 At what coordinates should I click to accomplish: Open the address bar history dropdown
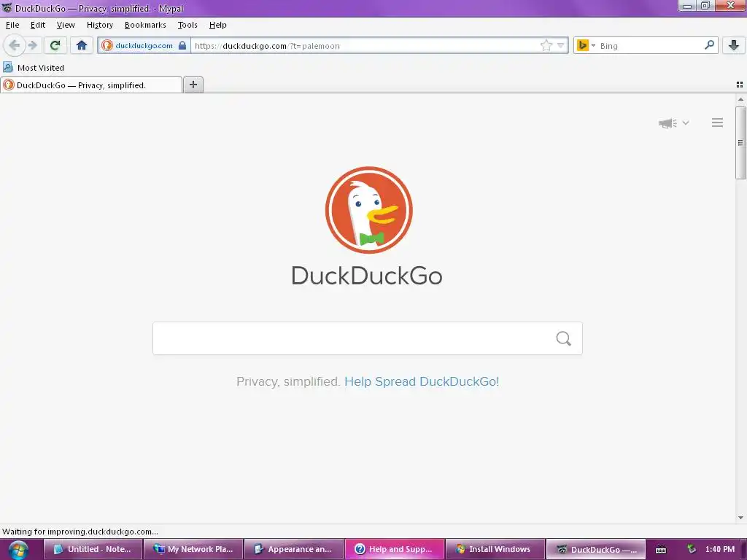561,46
